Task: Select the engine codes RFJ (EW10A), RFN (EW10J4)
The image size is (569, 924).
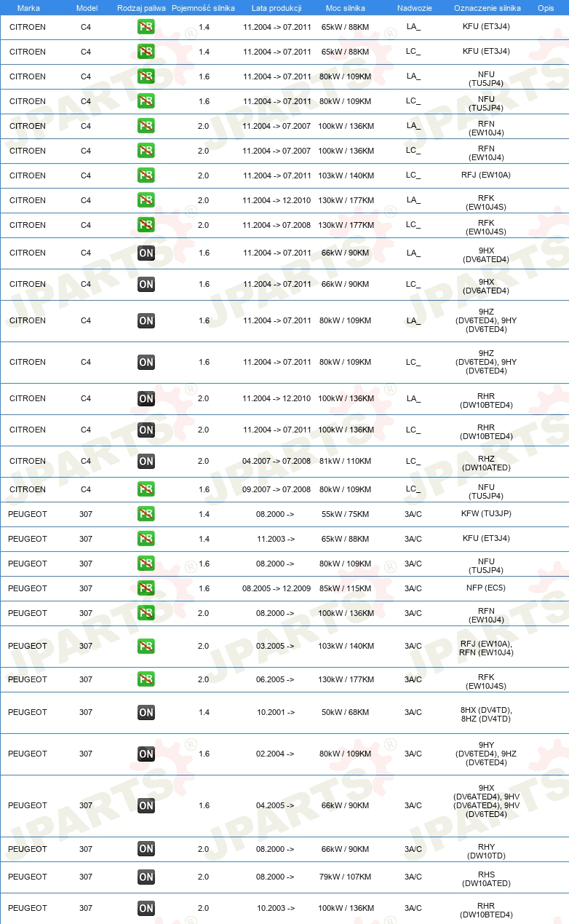Action: 486,648
